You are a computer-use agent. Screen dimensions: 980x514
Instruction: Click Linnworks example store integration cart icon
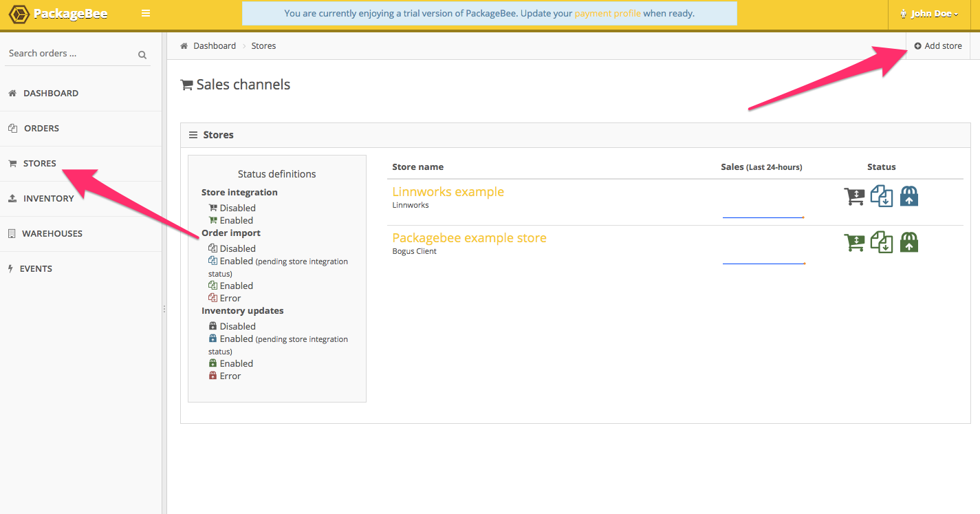pos(854,196)
